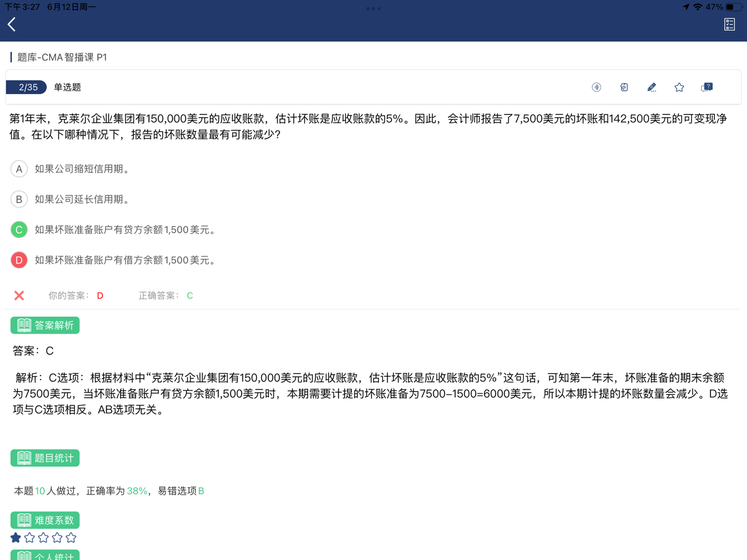Tap the 单选题 question type label
Image resolution: width=747 pixels, height=560 pixels.
pos(68,87)
